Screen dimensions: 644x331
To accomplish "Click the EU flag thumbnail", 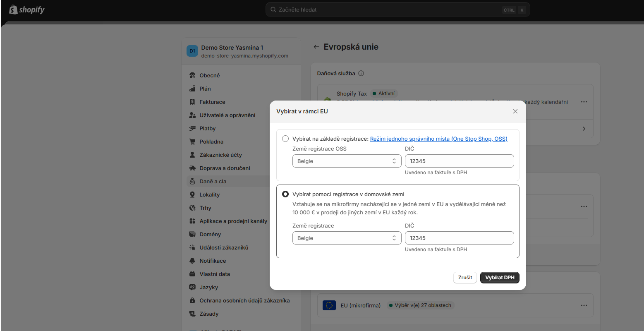I will [329, 305].
